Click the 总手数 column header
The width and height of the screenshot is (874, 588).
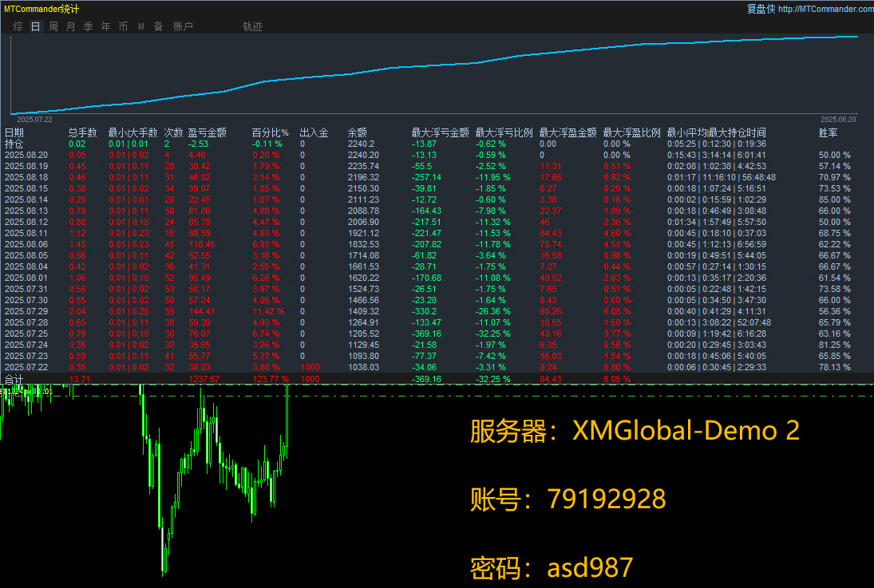tap(82, 132)
